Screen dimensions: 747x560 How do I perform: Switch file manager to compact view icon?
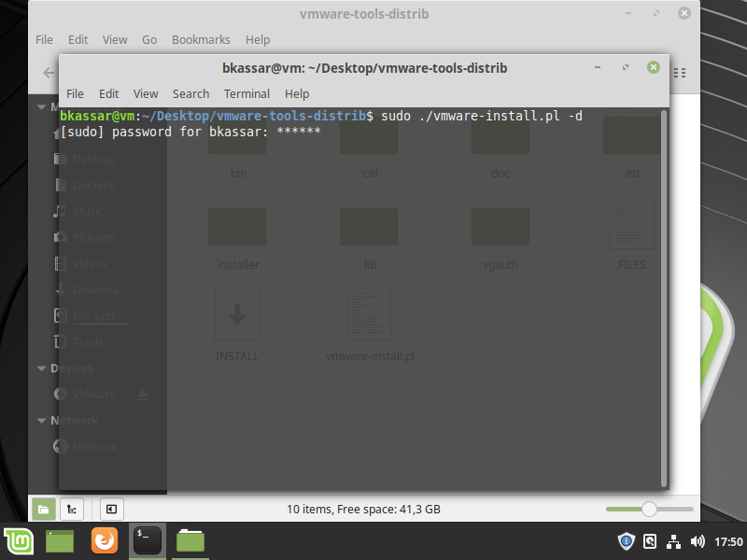(680, 73)
